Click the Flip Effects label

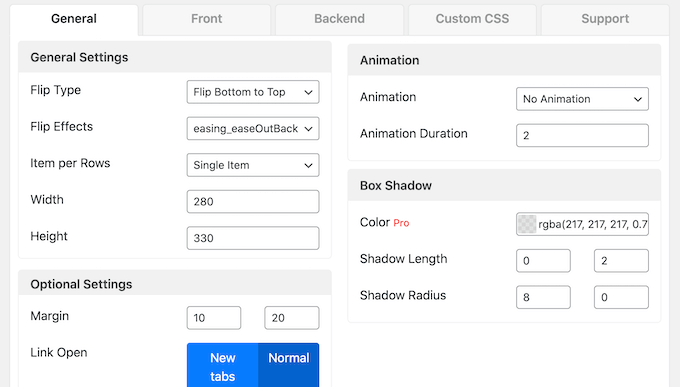pyautogui.click(x=62, y=127)
